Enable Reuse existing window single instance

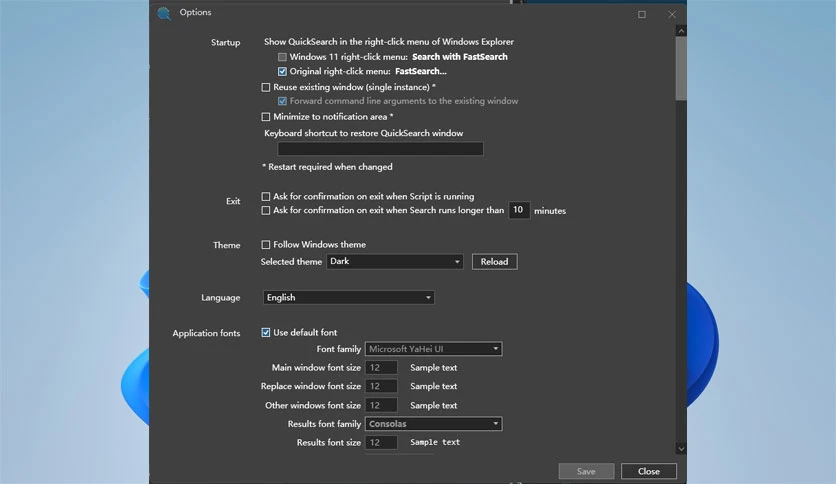click(x=266, y=87)
